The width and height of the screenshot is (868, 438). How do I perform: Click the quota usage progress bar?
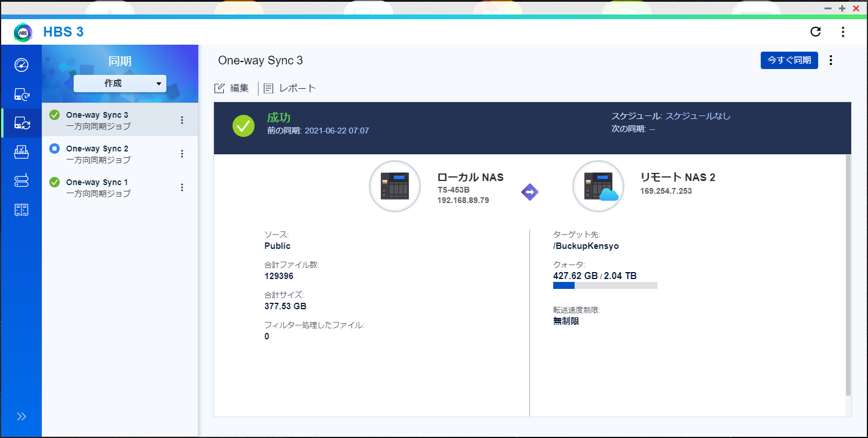605,285
